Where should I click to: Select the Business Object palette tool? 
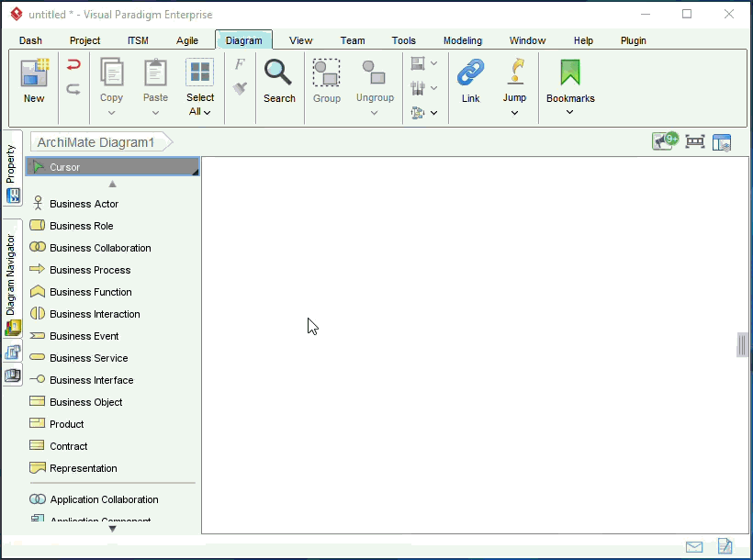click(x=112, y=402)
